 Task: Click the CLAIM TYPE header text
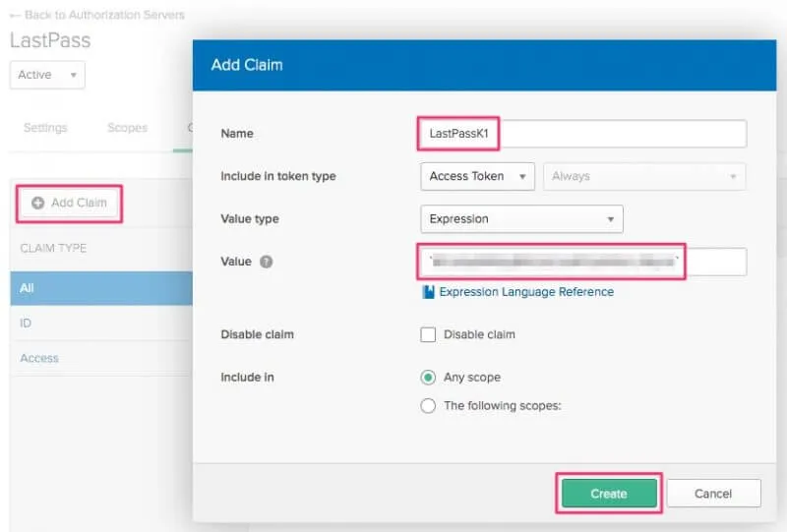[53, 248]
